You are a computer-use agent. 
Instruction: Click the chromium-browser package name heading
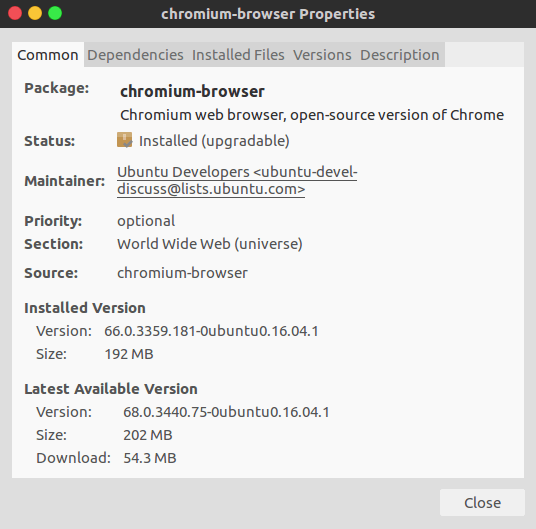pyautogui.click(x=192, y=91)
